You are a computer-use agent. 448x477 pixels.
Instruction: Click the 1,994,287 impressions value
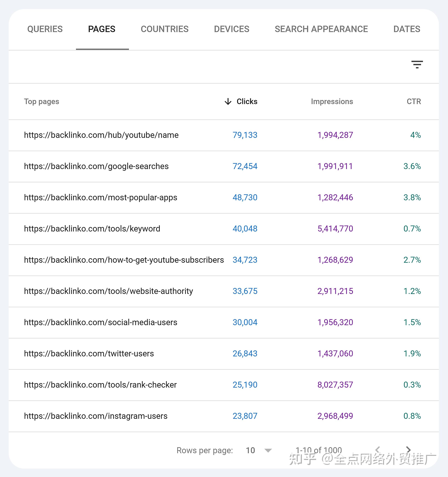coord(335,135)
